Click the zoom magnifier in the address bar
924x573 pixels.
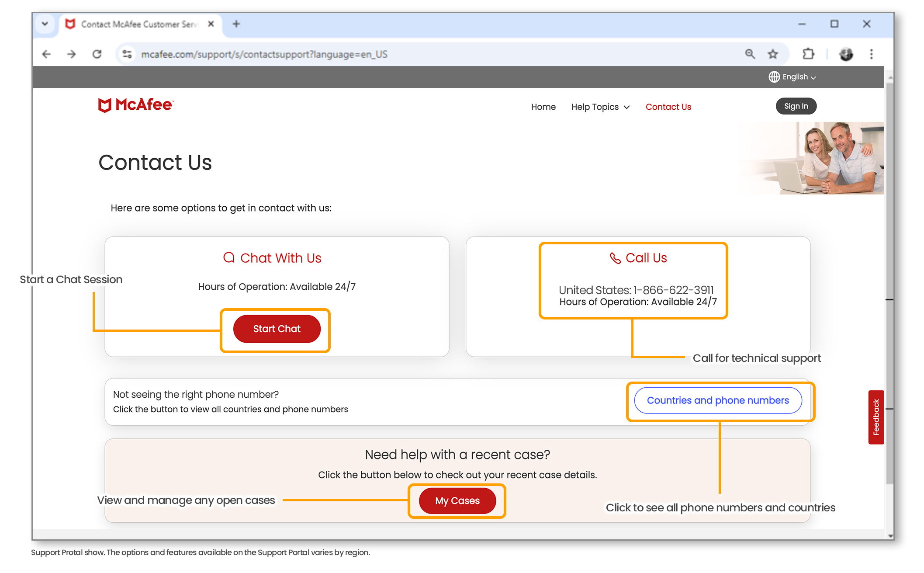pyautogui.click(x=750, y=54)
